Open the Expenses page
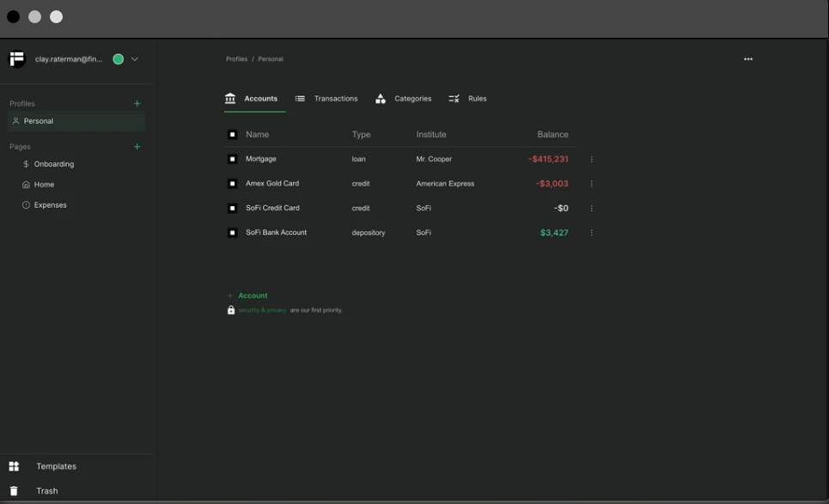 (x=50, y=205)
